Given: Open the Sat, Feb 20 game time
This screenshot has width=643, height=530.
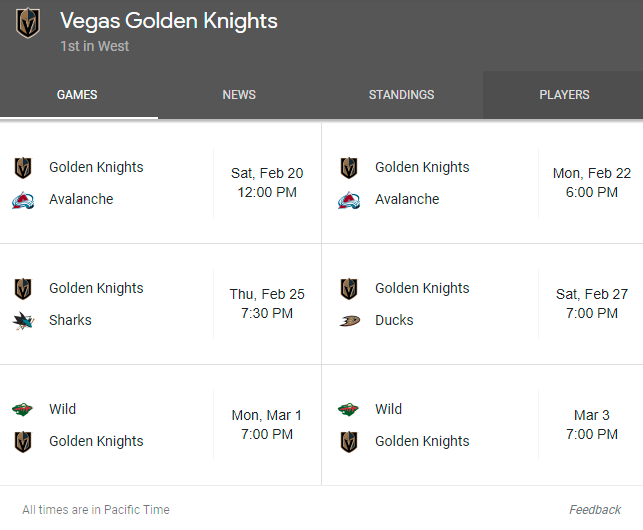Looking at the screenshot, I should point(267,183).
